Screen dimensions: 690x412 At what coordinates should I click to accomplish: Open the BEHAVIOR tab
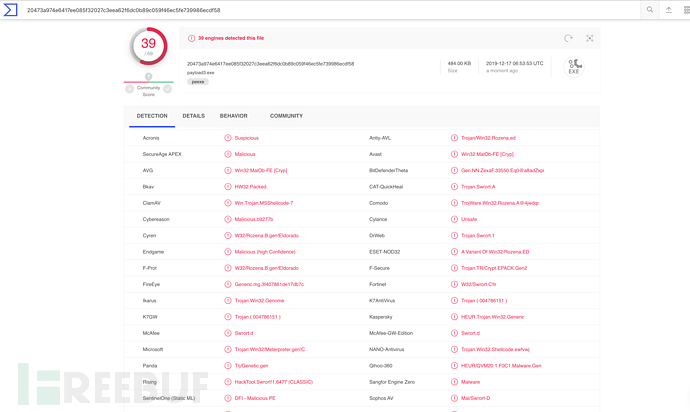click(234, 116)
